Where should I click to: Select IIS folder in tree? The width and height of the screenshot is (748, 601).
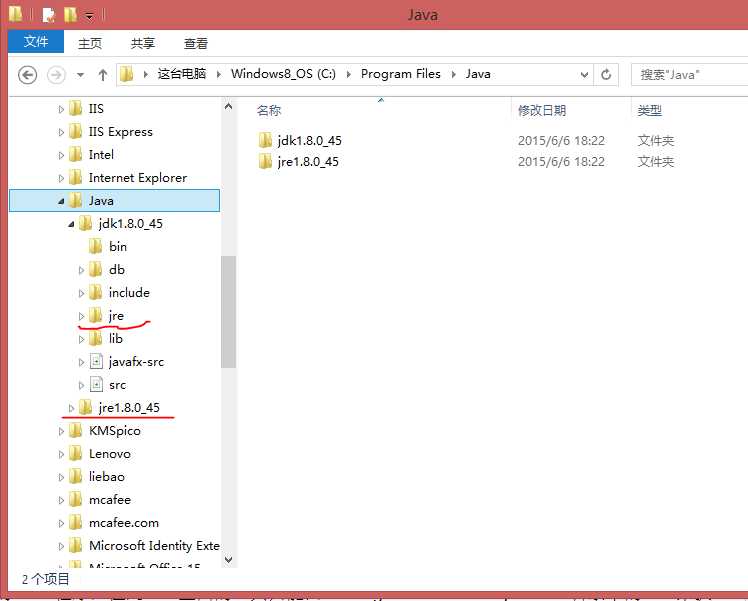96,109
